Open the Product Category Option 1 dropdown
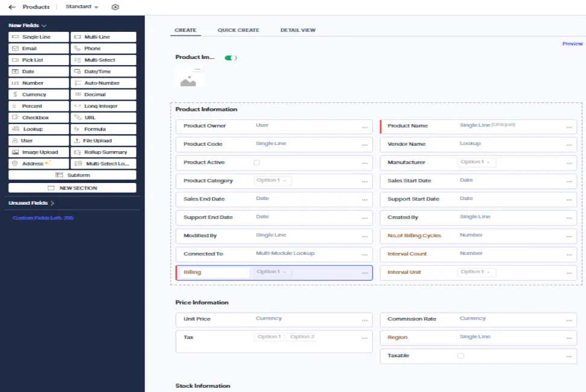Image resolution: width=586 pixels, height=392 pixels. coord(272,180)
